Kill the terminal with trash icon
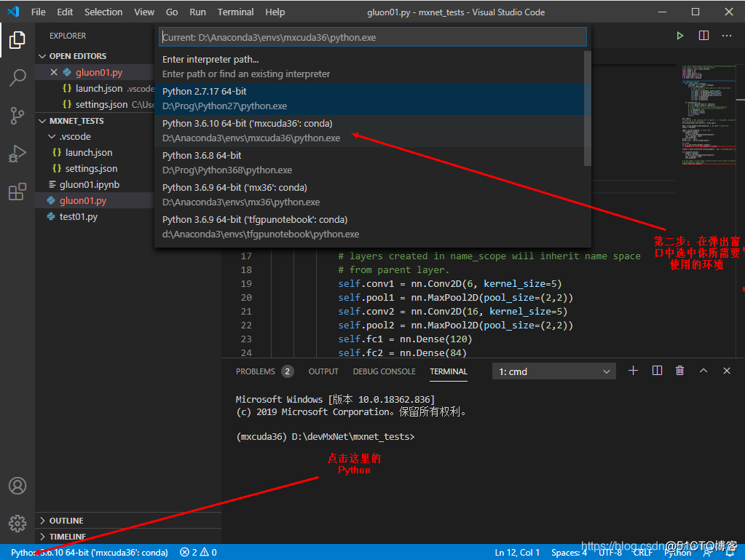The width and height of the screenshot is (745, 560). (x=680, y=371)
